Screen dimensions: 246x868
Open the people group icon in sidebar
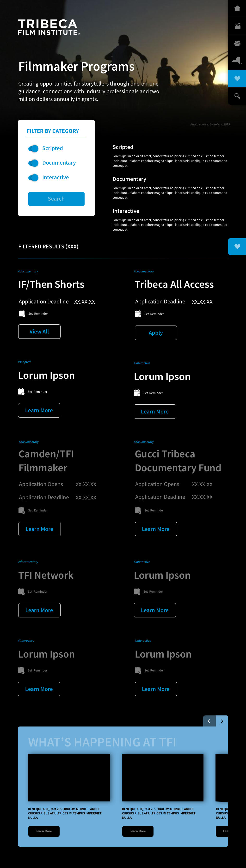pyautogui.click(x=237, y=43)
